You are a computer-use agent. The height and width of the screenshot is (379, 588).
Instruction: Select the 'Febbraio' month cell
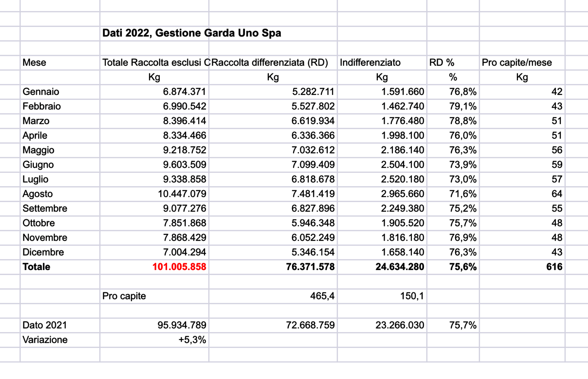point(42,106)
